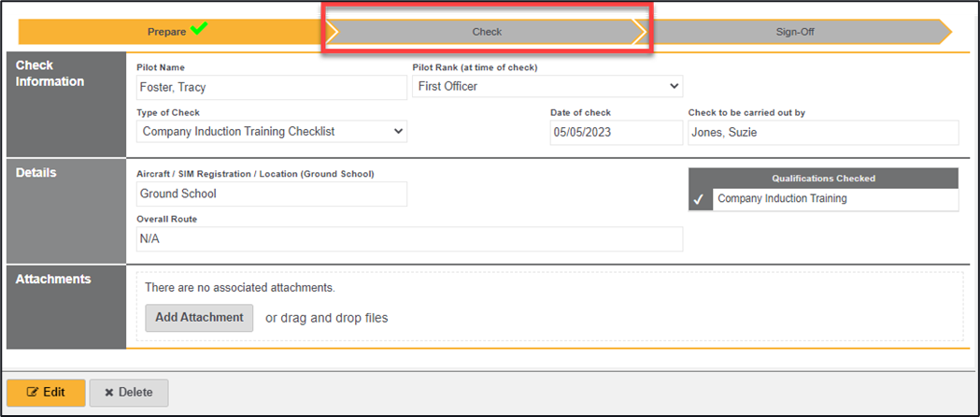Toggle the Company Induction Training qualification checkmark
The height and width of the screenshot is (417, 980).
699,199
